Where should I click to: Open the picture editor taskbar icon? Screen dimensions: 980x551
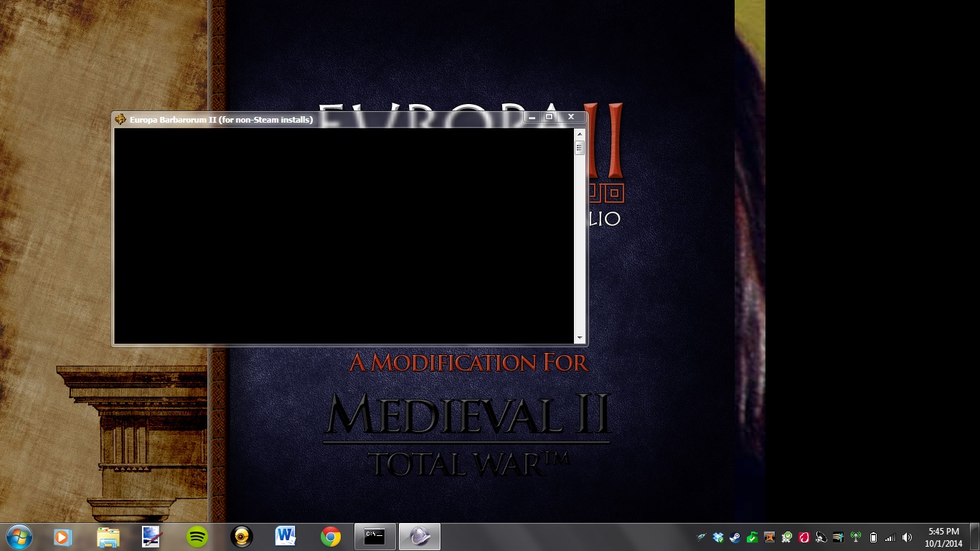click(152, 537)
